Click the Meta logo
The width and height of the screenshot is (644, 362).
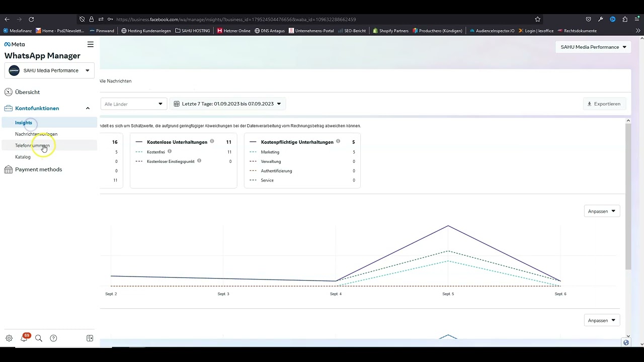coord(15,44)
